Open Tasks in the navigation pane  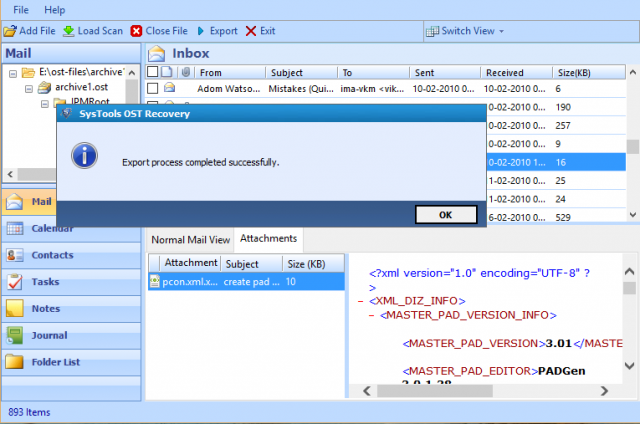(x=45, y=282)
